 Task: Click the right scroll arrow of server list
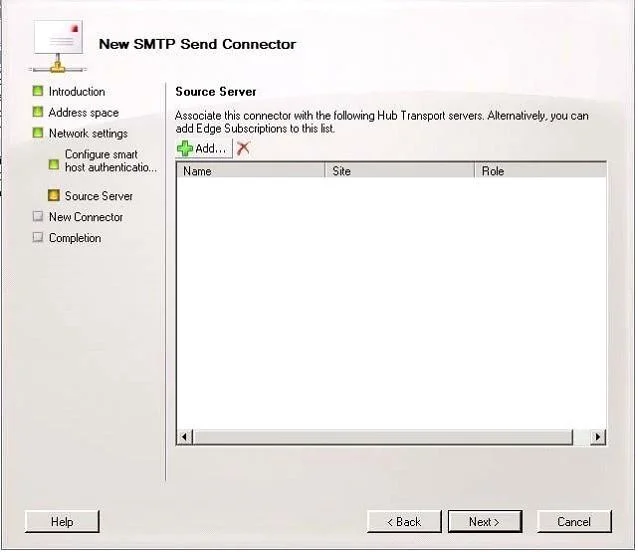598,437
